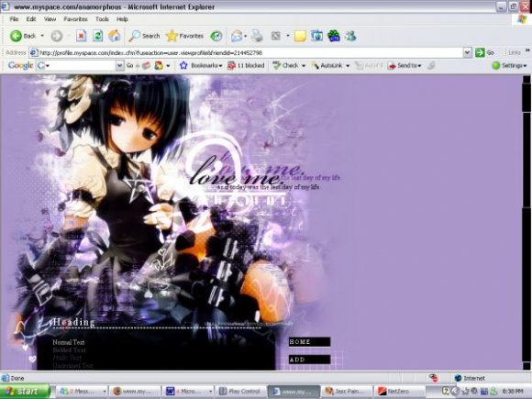Click in the Google toolbar search box
The width and height of the screenshot is (532, 399).
80,65
